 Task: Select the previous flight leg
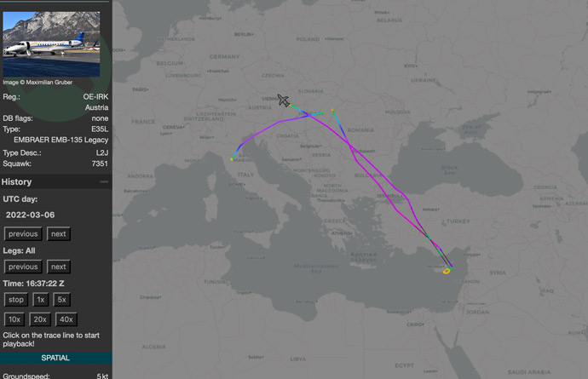click(23, 267)
